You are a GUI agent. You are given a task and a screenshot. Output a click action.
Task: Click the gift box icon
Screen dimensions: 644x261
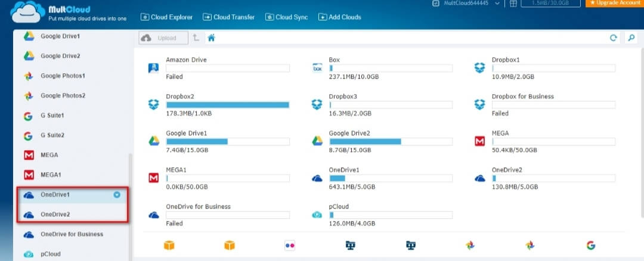(x=513, y=4)
